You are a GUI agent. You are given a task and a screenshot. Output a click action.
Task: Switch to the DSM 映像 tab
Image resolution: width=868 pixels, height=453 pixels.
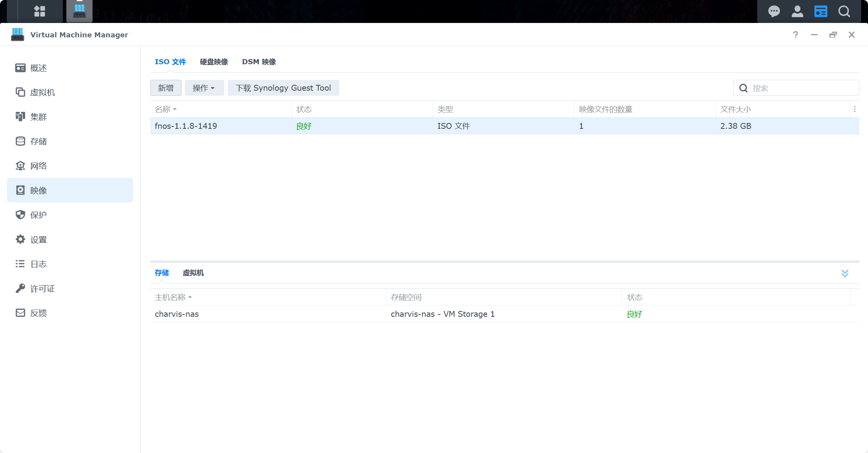[259, 62]
